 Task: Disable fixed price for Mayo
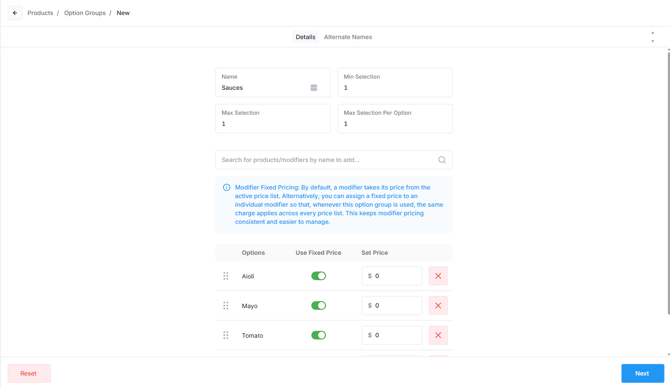(318, 306)
